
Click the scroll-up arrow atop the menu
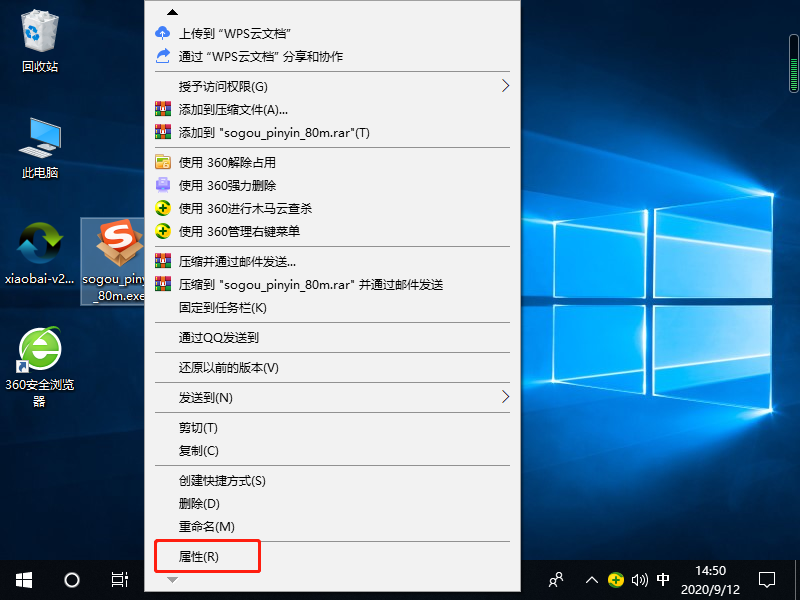[x=172, y=12]
